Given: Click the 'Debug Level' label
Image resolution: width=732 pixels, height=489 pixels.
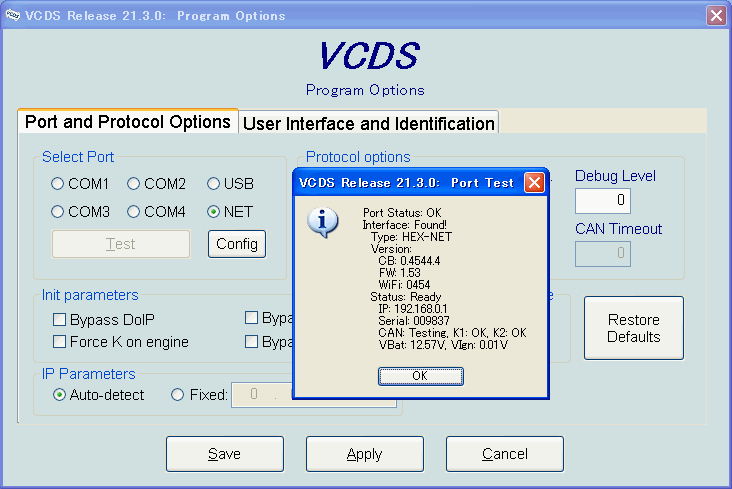Looking at the screenshot, I should 615,176.
